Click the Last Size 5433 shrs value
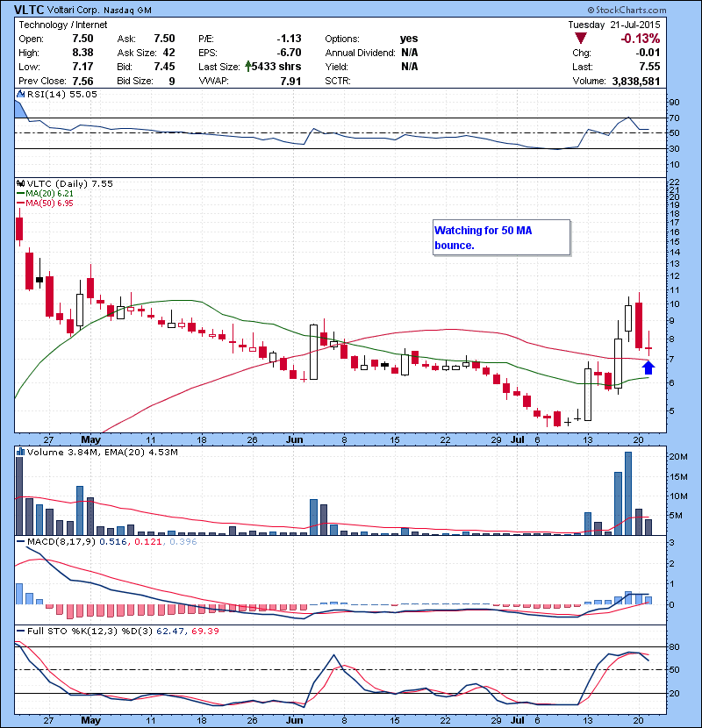 [276, 67]
